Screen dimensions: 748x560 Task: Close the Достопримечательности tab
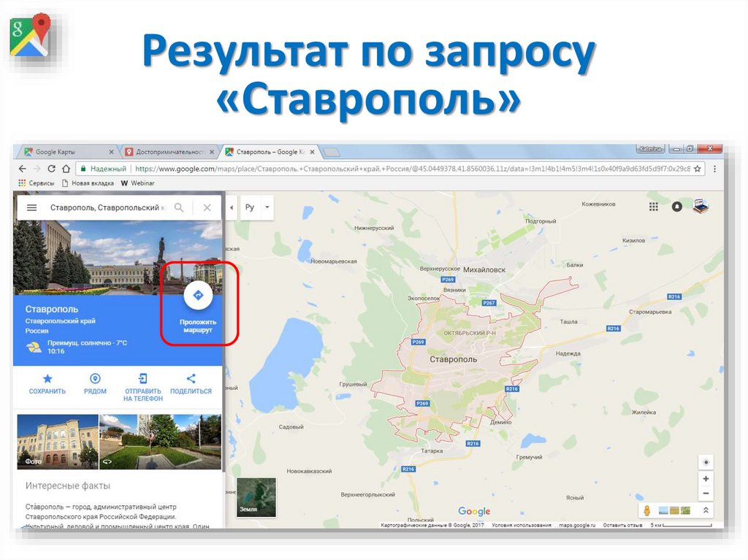coord(211,152)
